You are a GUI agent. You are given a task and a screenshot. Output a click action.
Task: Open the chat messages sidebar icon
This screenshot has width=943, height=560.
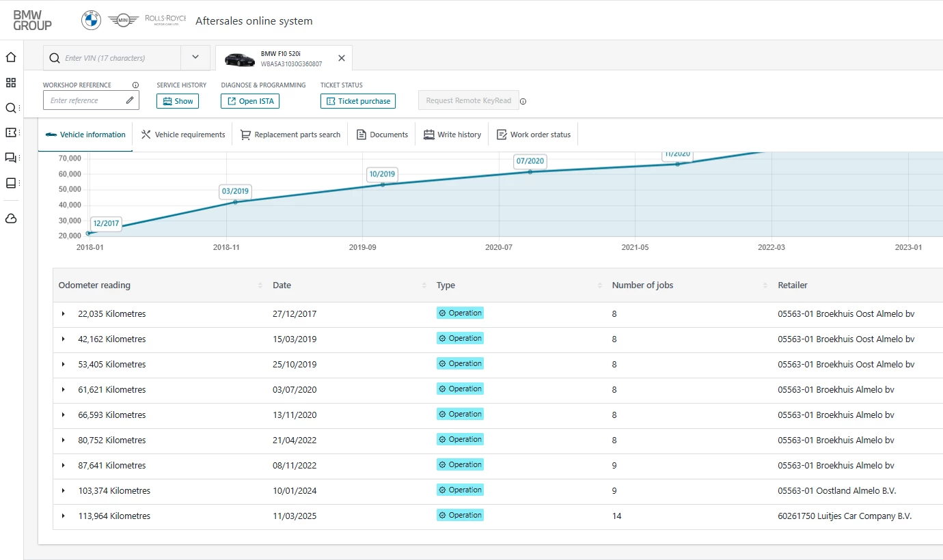pyautogui.click(x=11, y=158)
